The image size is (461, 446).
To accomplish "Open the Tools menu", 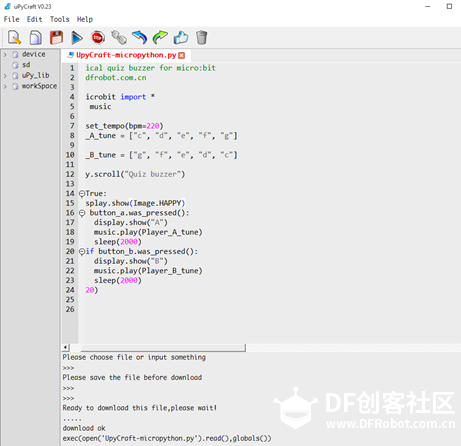I will [60, 19].
